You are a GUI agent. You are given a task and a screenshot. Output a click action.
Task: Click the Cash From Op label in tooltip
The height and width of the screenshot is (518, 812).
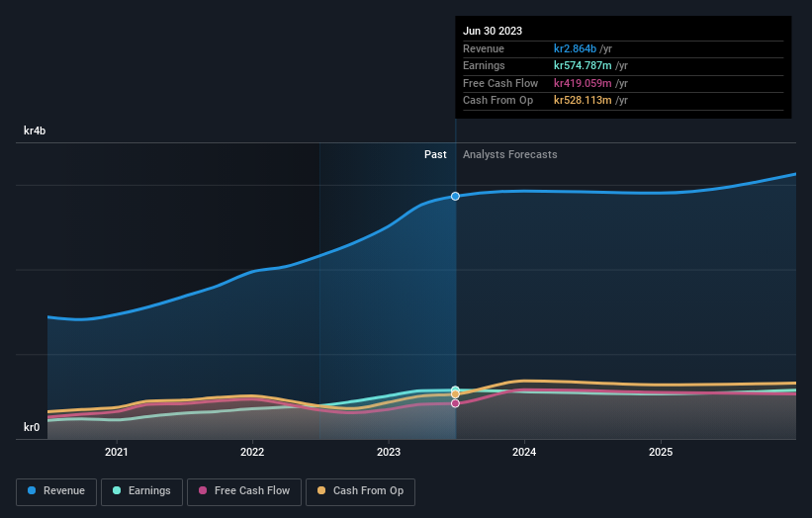pos(497,101)
